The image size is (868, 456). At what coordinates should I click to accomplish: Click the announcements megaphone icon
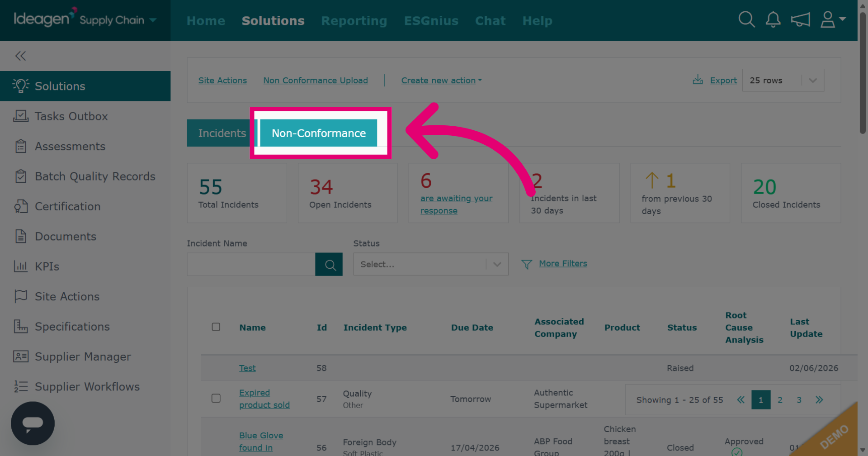[800, 19]
